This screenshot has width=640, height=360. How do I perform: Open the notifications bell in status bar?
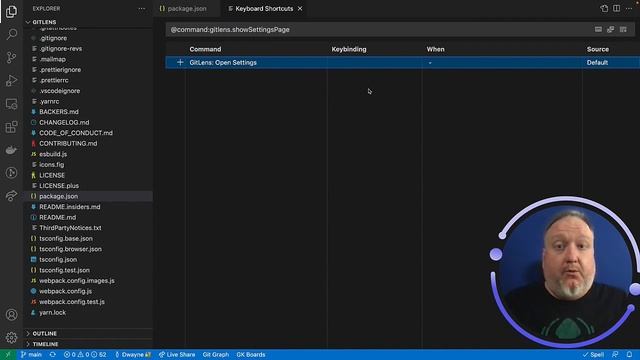[629, 355]
